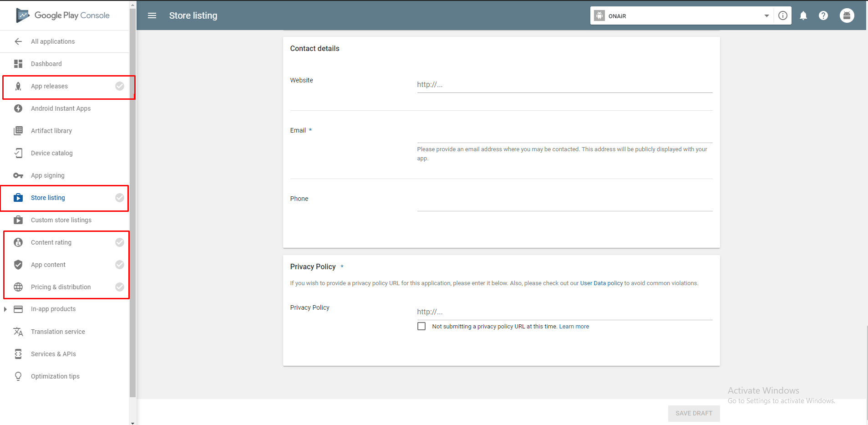This screenshot has height=425, width=868.
Task: Click the Content rating icon
Action: pos(18,242)
